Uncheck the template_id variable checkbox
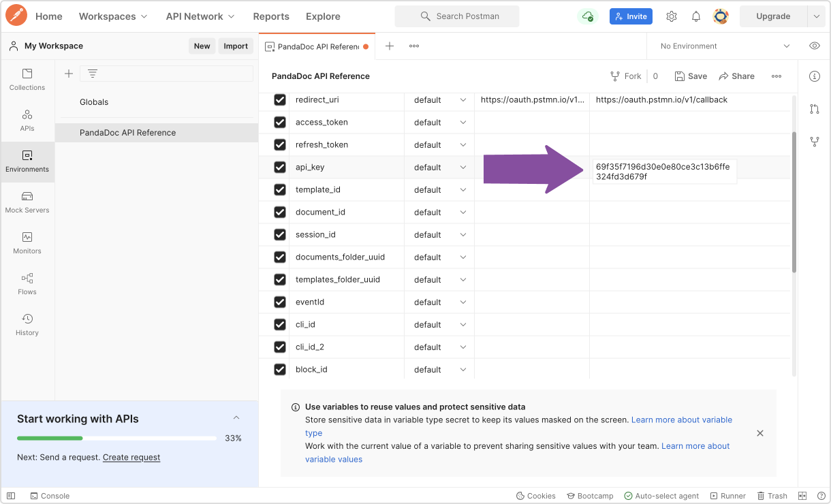 279,189
